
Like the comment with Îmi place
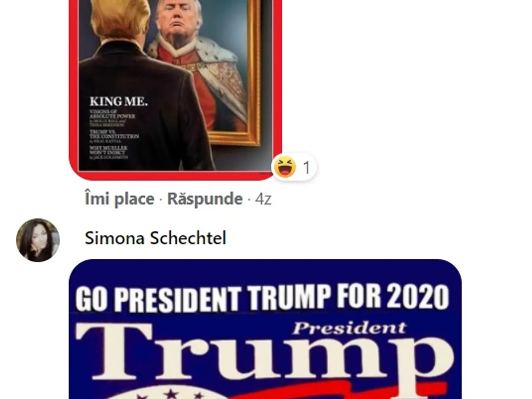coord(119,199)
